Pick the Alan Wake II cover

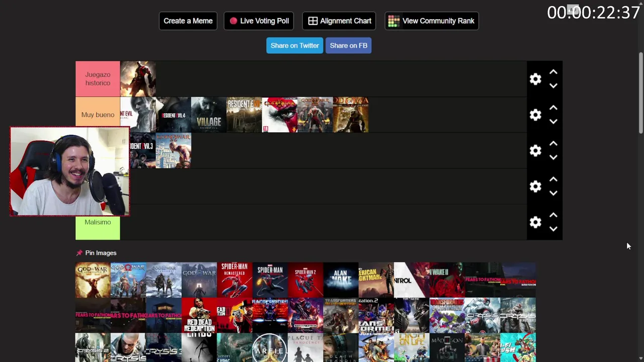pos(447,280)
